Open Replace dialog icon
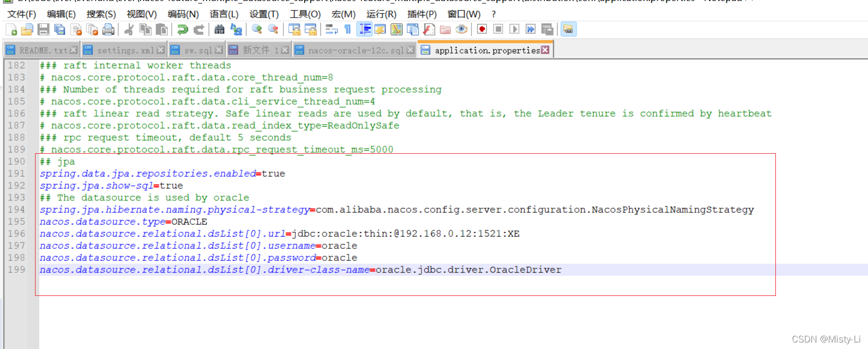 click(236, 30)
